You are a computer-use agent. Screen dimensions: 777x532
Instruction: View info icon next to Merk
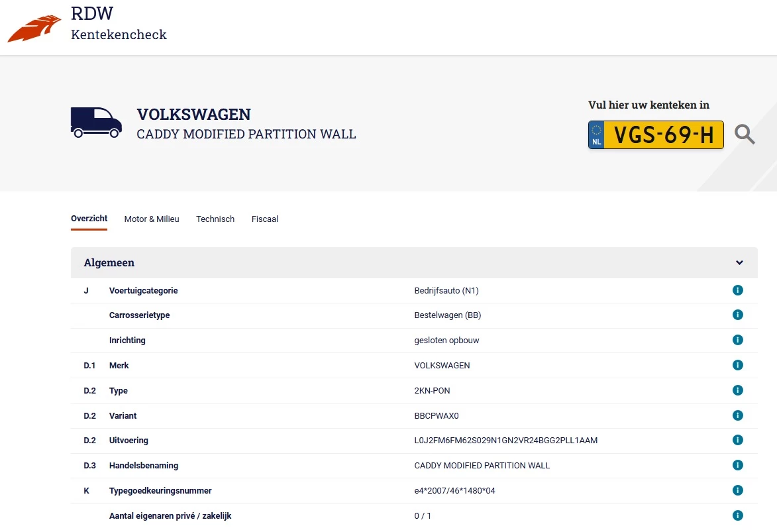(x=737, y=365)
